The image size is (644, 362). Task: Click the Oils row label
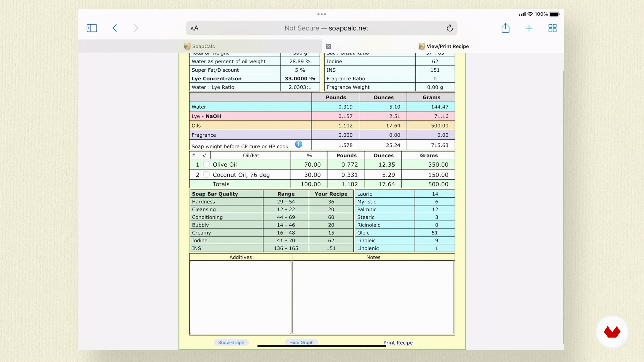pyautogui.click(x=196, y=126)
